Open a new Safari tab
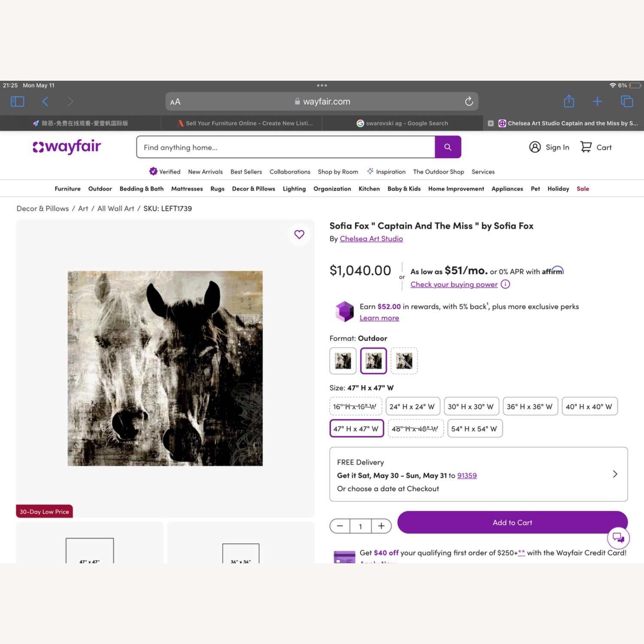This screenshot has height=644, width=644. point(597,101)
